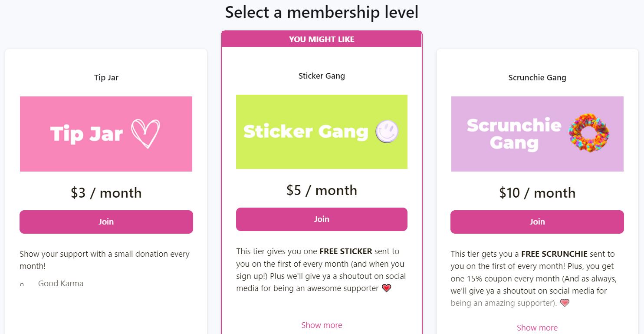
Task: Open the purple Scrunchie Gang banner image
Action: pyautogui.click(x=537, y=134)
